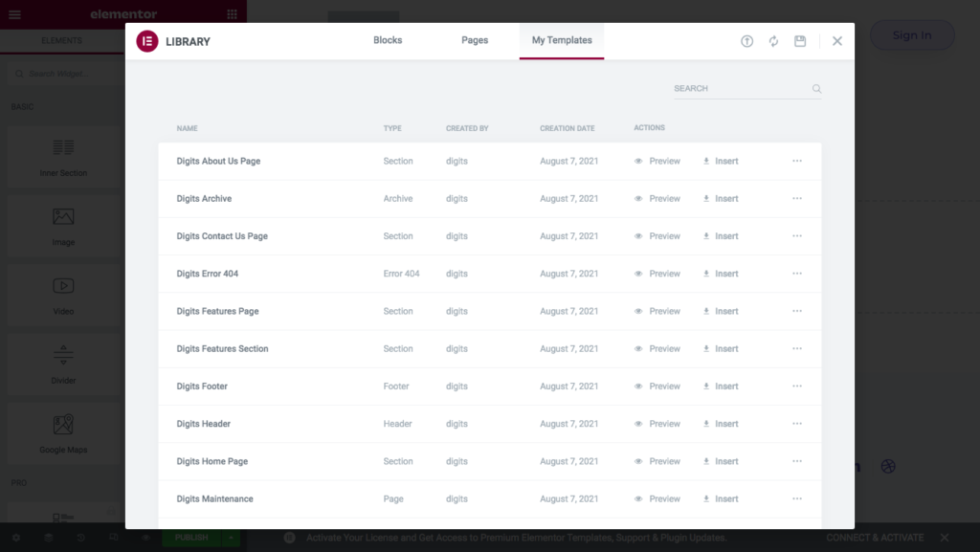
Task: Sort templates by the Name column header
Action: pyautogui.click(x=187, y=128)
